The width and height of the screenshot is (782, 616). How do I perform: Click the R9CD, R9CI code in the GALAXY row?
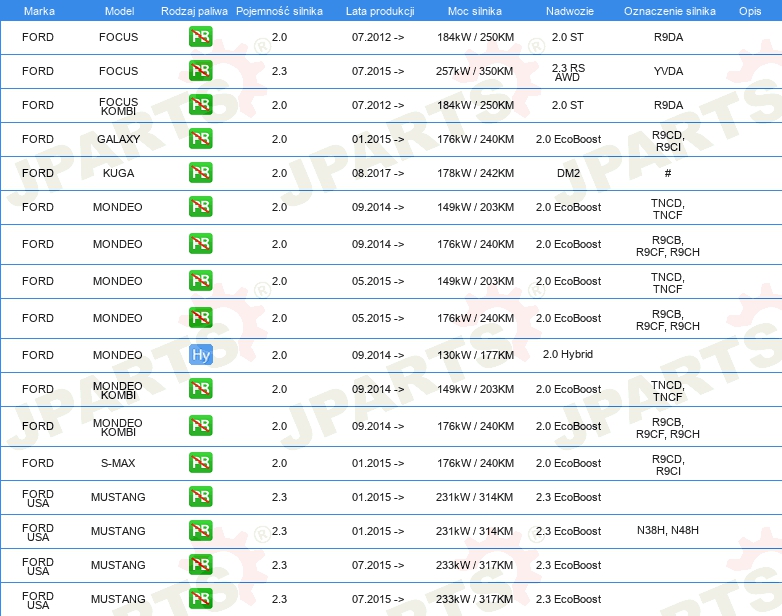pyautogui.click(x=668, y=141)
